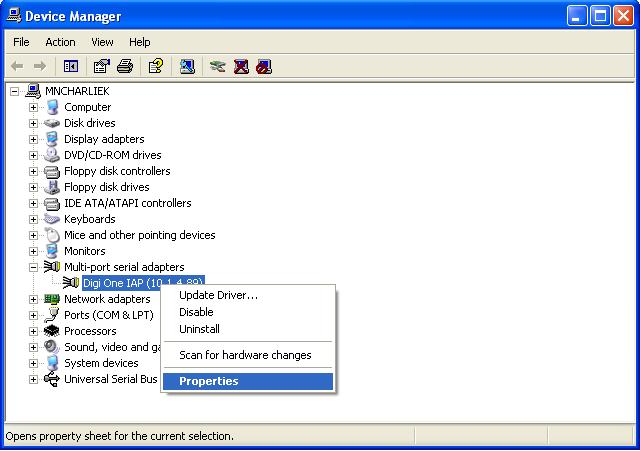The width and height of the screenshot is (640, 451).
Task: Click the Properties toolbar icon
Action: click(101, 67)
